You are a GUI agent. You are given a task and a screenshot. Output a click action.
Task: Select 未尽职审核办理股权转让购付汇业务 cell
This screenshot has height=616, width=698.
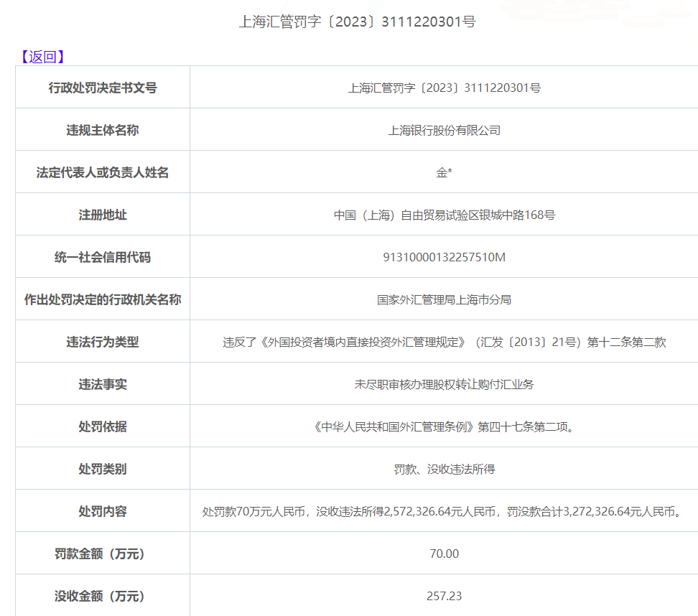pyautogui.click(x=445, y=384)
